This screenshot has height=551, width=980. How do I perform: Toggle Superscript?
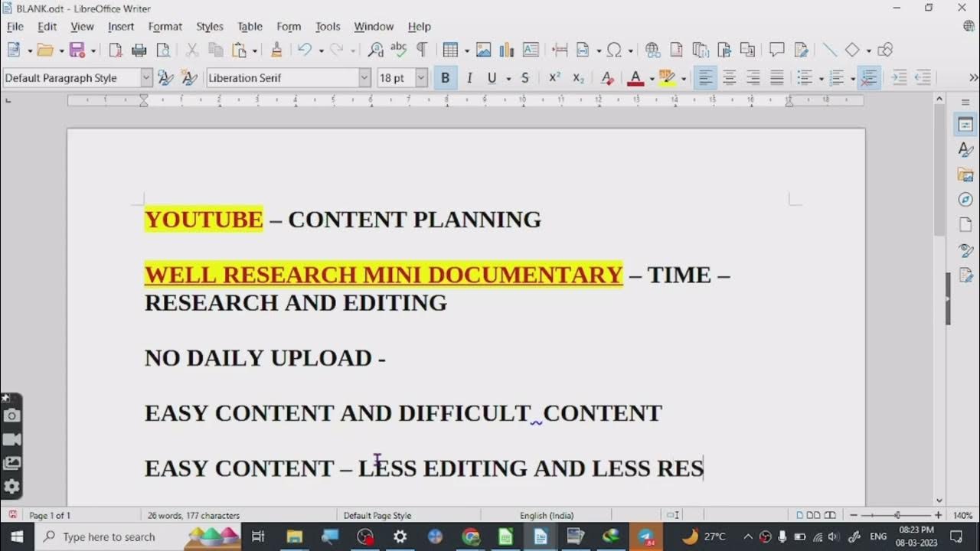[554, 77]
